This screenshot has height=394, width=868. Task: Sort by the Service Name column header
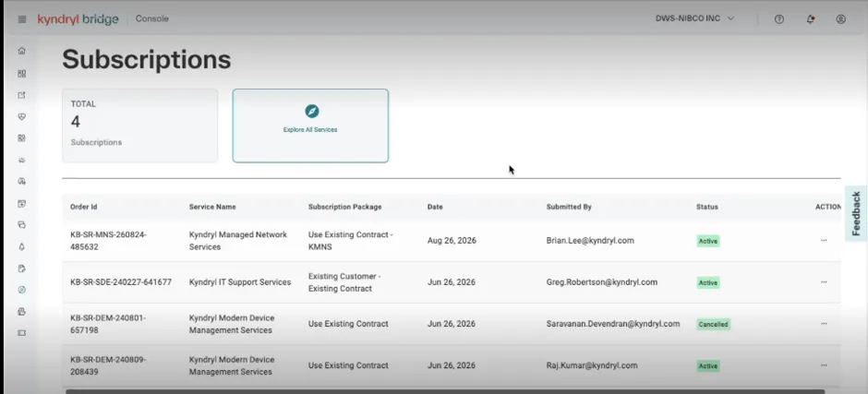pos(212,207)
